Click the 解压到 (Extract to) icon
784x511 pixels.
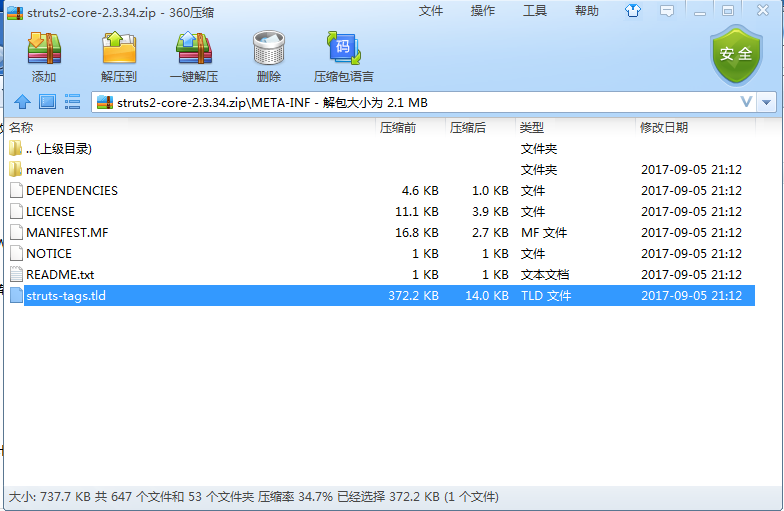tap(119, 48)
